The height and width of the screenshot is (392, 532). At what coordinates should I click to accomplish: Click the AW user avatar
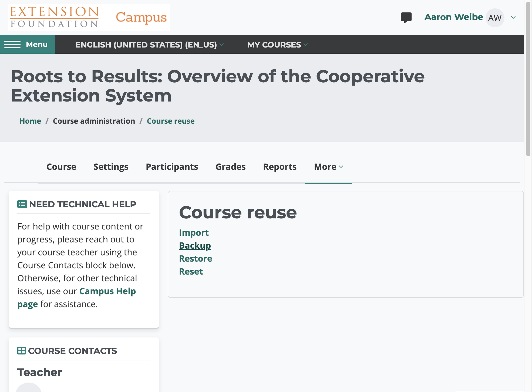(x=495, y=18)
